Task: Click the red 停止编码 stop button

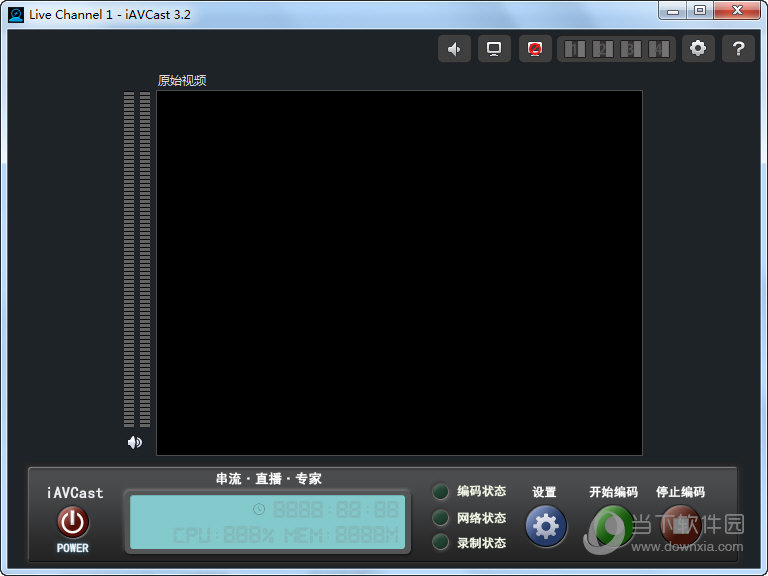Action: pos(680,527)
